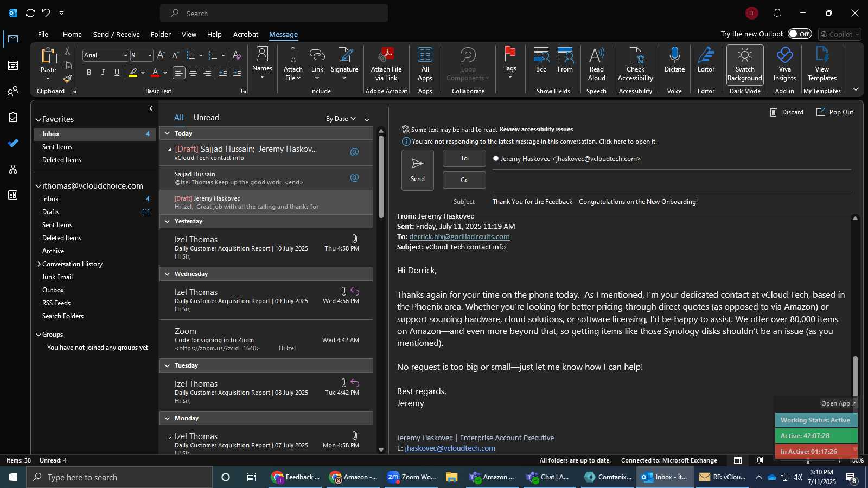This screenshot has height=488, width=868.
Task: Click Review accessibility issues link
Action: [536, 129]
